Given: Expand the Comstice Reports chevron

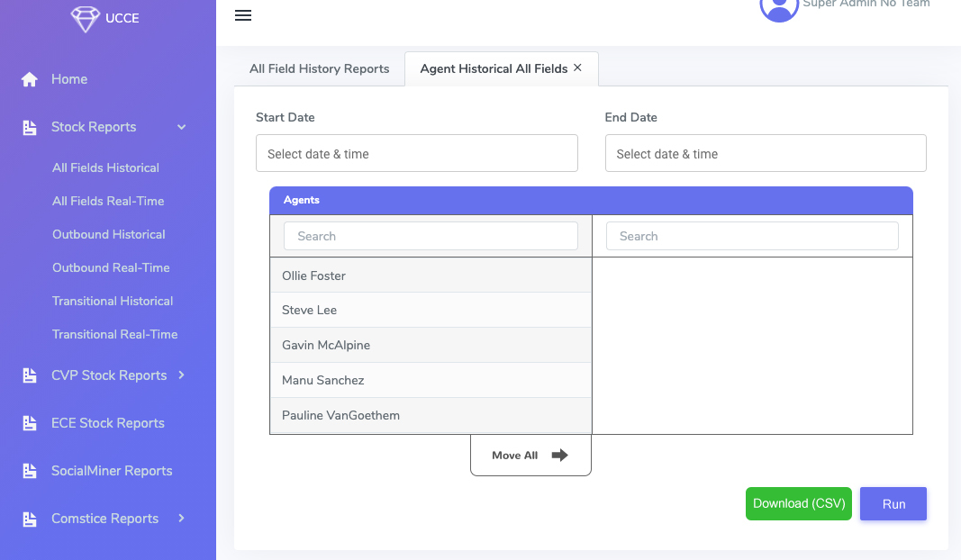Looking at the screenshot, I should click(181, 519).
